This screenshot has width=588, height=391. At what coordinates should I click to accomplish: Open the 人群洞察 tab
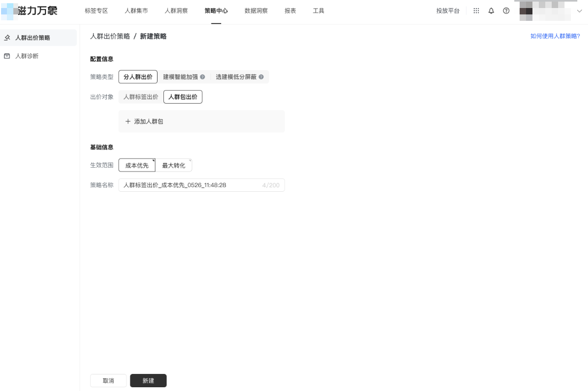tap(176, 11)
